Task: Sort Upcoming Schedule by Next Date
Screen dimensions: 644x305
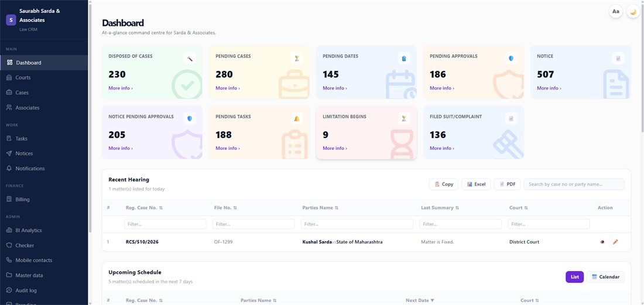Action: click(x=420, y=300)
